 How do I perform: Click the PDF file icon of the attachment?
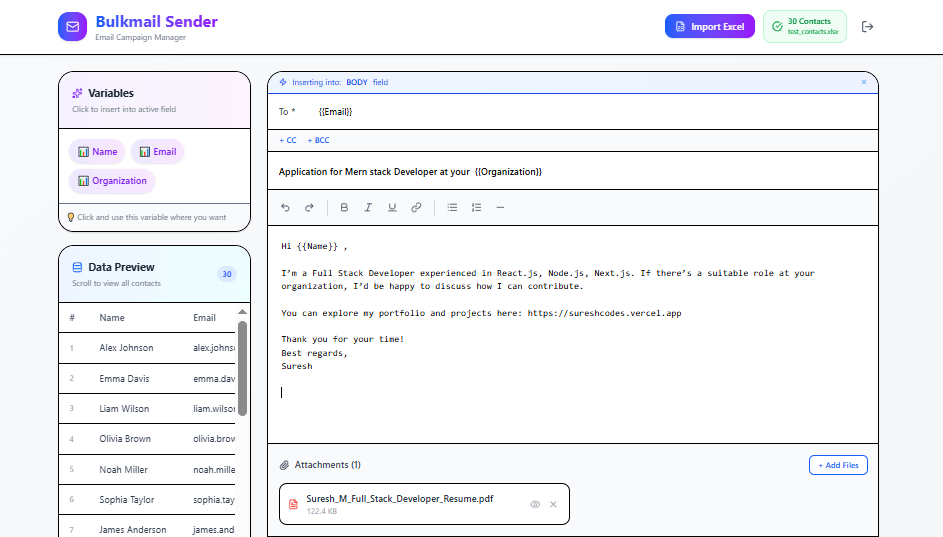293,505
